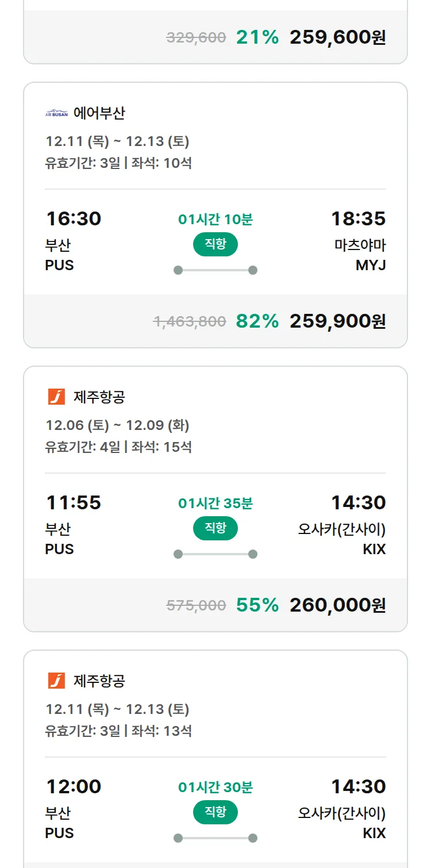This screenshot has height=868, width=431.
Task: Click the 21% discount label
Action: tap(257, 37)
